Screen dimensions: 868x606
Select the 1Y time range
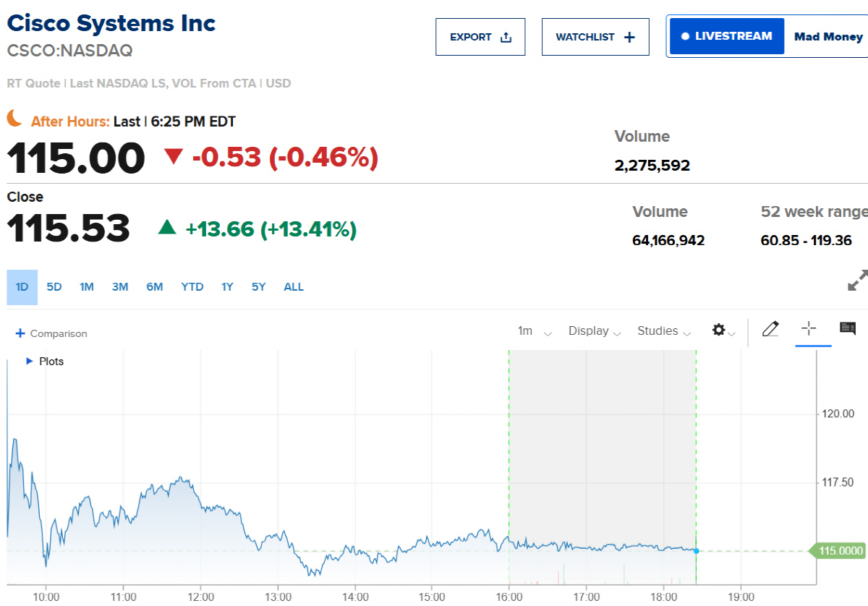pos(227,287)
